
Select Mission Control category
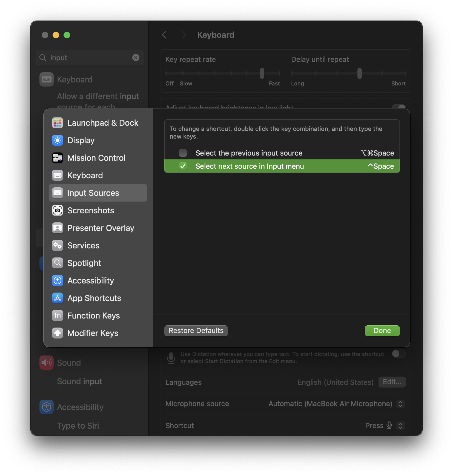[x=98, y=158]
